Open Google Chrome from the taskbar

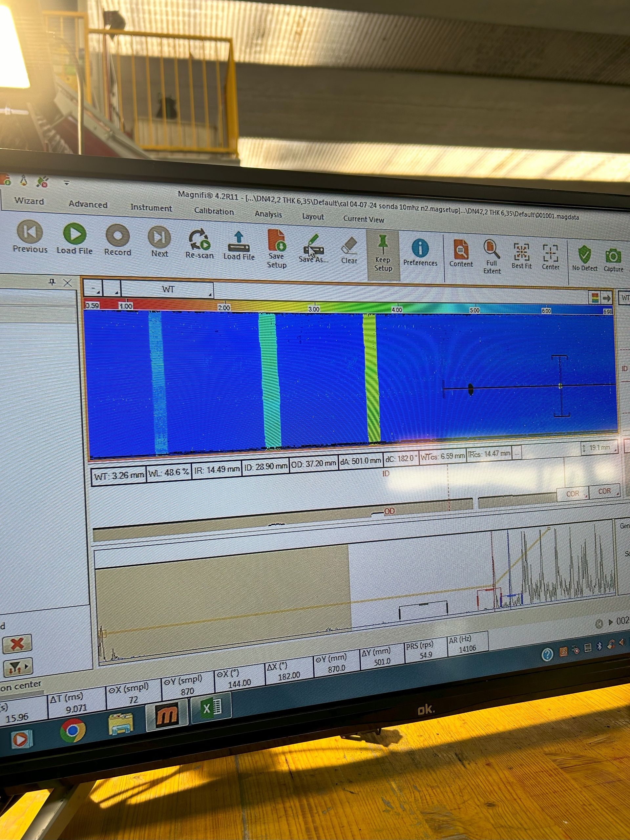point(73,731)
